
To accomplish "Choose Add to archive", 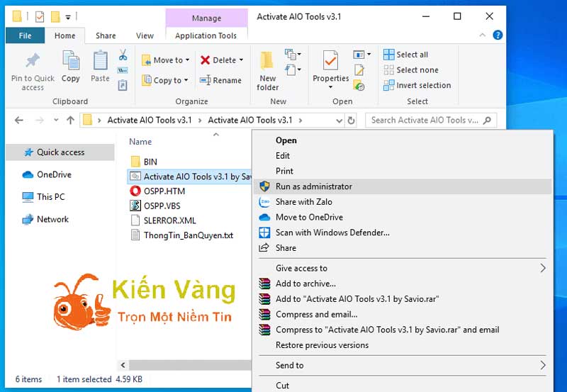I will 402,284.
